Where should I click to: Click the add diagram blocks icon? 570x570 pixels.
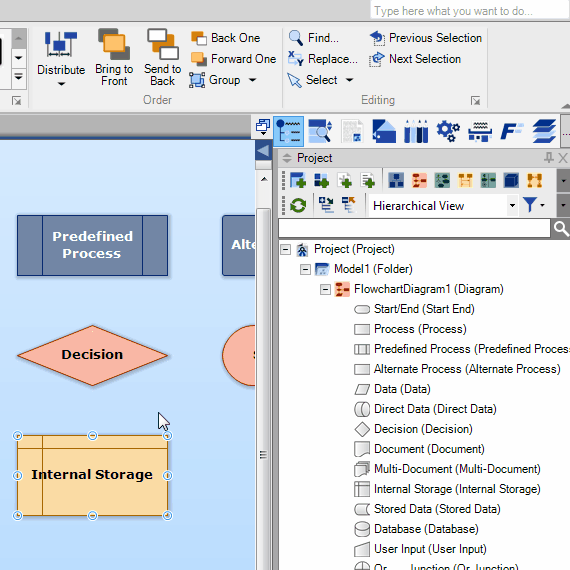tap(321, 180)
